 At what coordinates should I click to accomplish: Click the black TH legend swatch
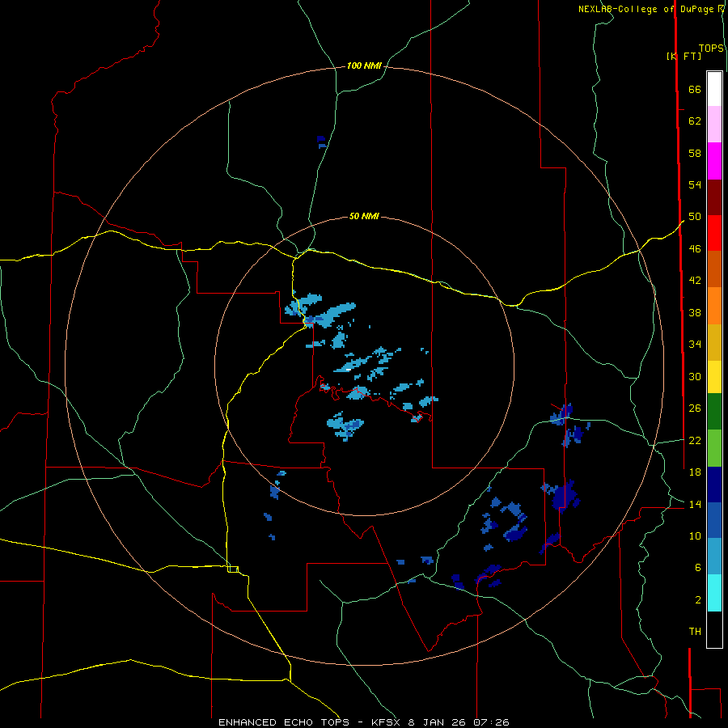[x=714, y=629]
